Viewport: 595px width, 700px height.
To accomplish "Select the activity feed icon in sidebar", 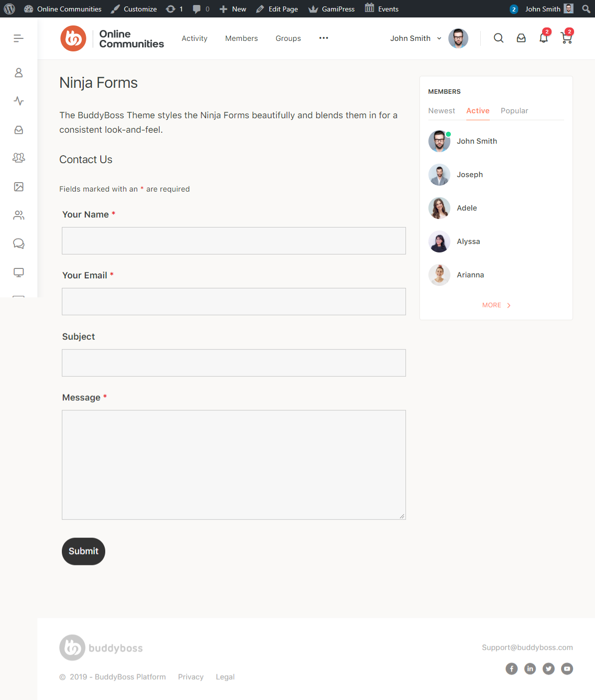I will click(x=18, y=101).
